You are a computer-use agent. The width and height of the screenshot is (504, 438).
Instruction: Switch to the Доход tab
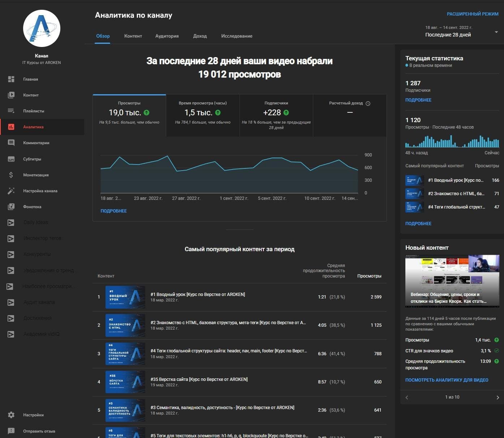(200, 36)
